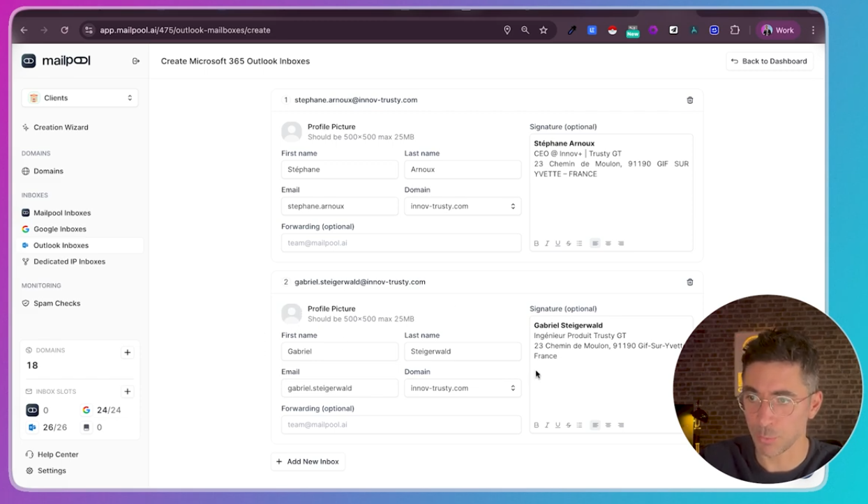This screenshot has height=504, width=868.
Task: Edit First name field containing Stéphane
Action: 340,169
